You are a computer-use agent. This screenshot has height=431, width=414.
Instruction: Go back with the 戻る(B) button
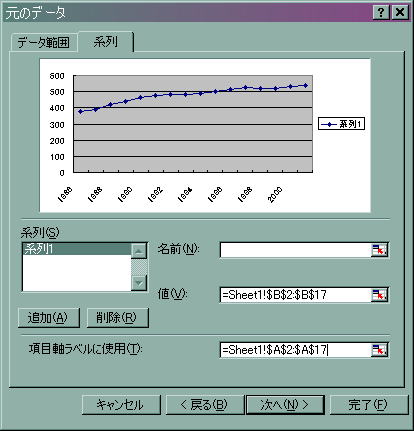pos(205,405)
